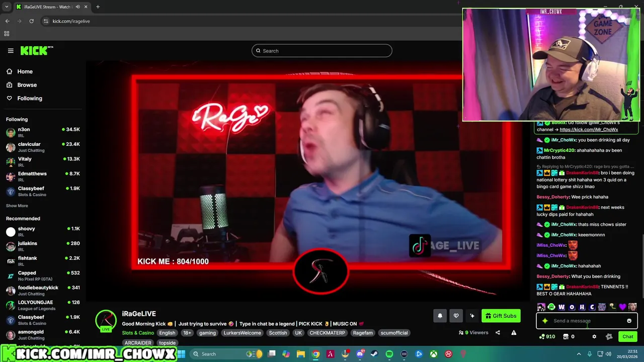644x362 pixels.
Task: Toggle stream notification bell
Action: pyautogui.click(x=440, y=316)
